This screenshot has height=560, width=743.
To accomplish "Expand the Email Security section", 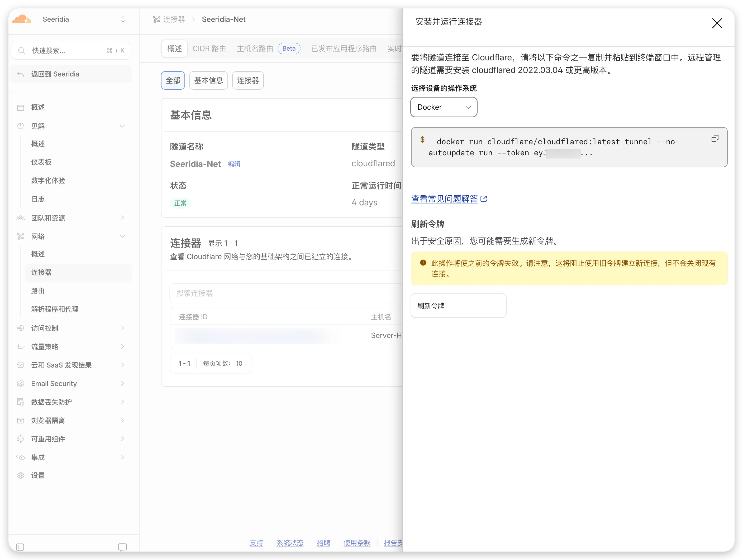I will point(71,383).
